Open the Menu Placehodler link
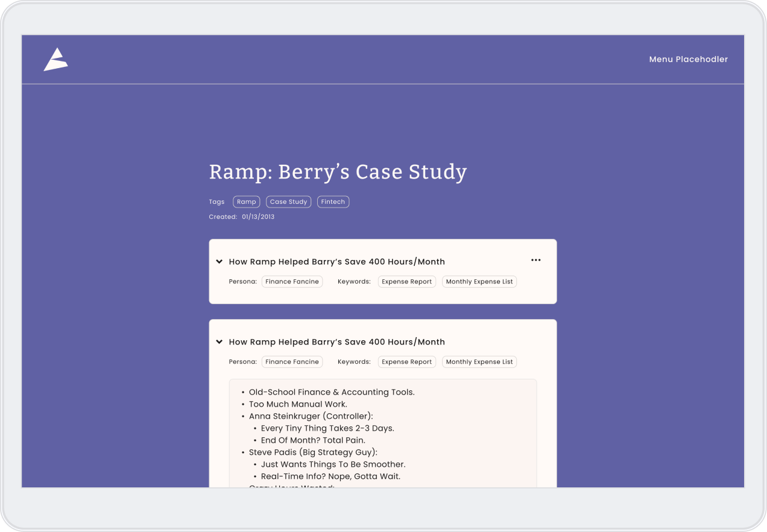This screenshot has width=767, height=532. [689, 59]
